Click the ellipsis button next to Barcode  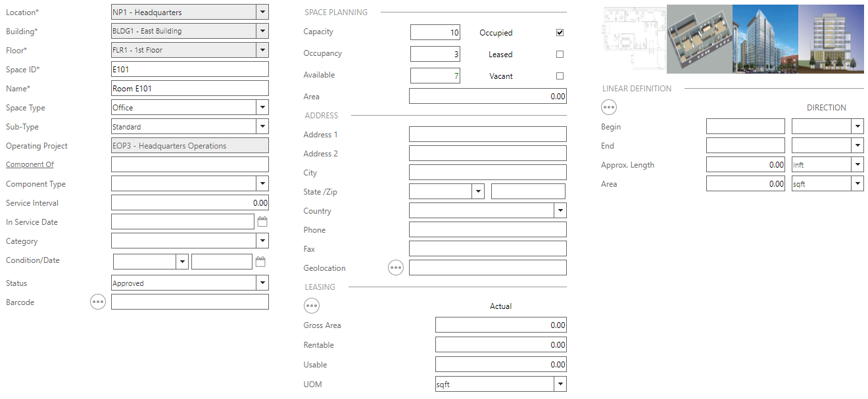tap(98, 302)
